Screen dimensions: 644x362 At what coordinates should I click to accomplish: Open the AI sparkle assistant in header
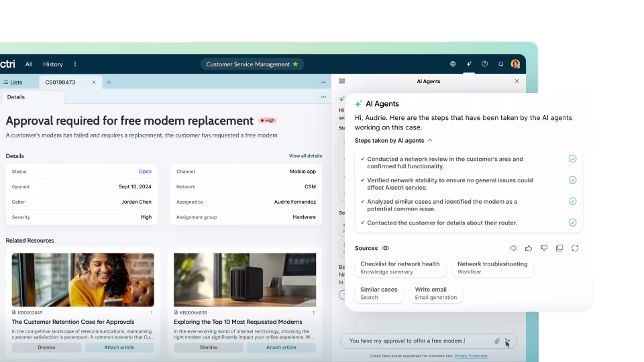469,64
